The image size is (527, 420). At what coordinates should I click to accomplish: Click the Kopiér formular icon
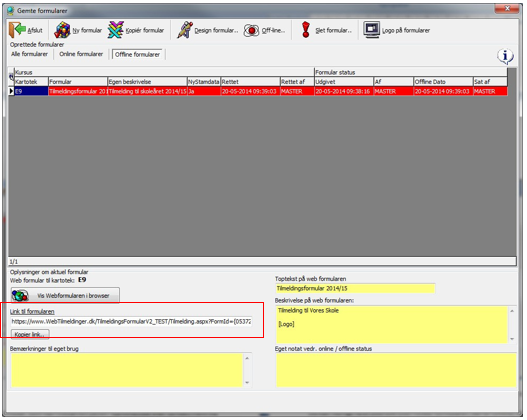pos(115,30)
